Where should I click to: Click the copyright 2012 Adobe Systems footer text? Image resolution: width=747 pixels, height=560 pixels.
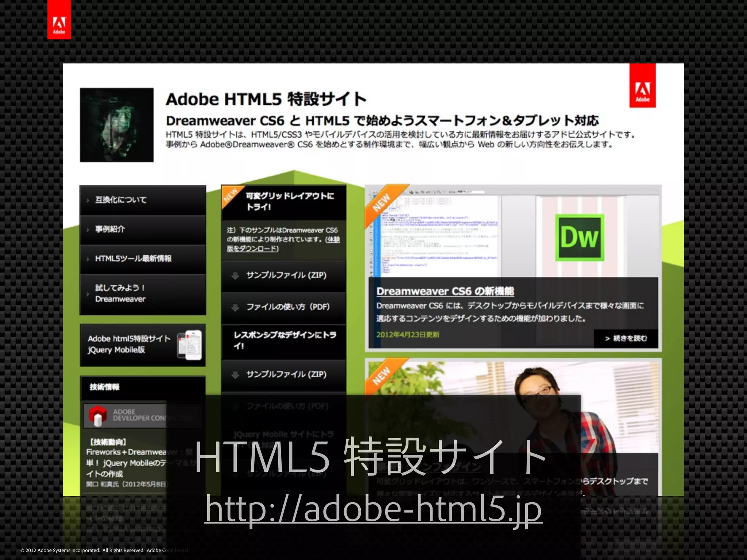(104, 550)
